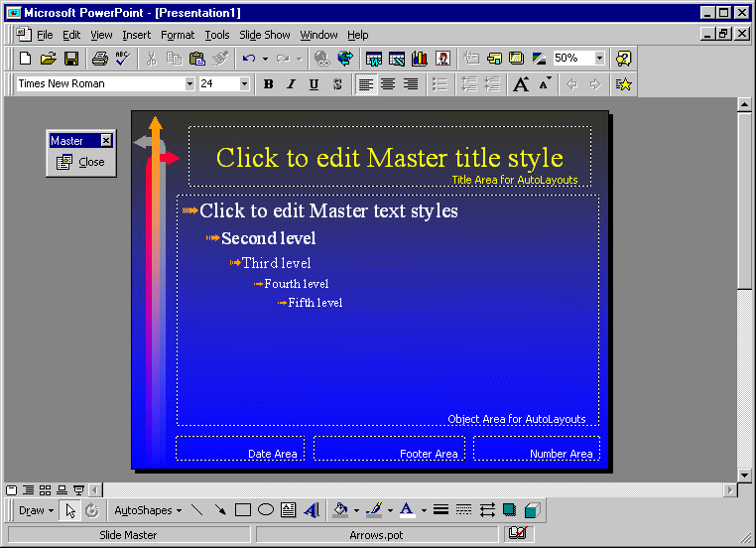
Task: Open Slide Layout
Action: [494, 59]
